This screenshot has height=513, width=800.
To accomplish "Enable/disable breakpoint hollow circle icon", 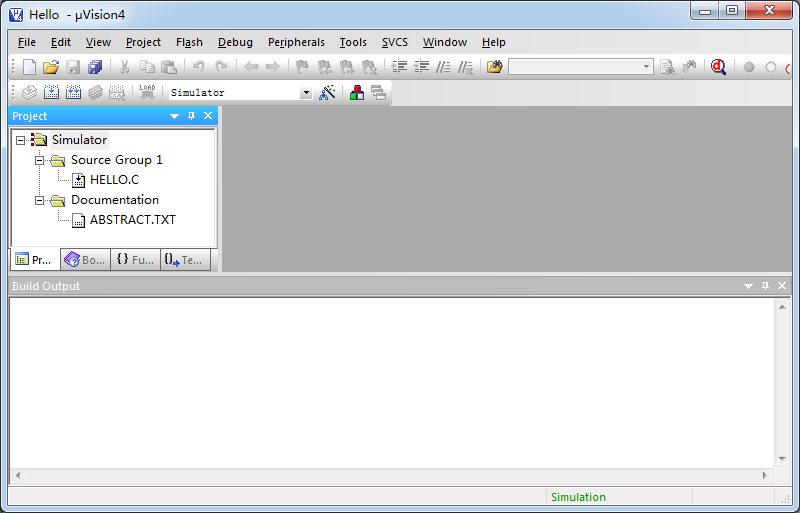I will pyautogui.click(x=771, y=67).
